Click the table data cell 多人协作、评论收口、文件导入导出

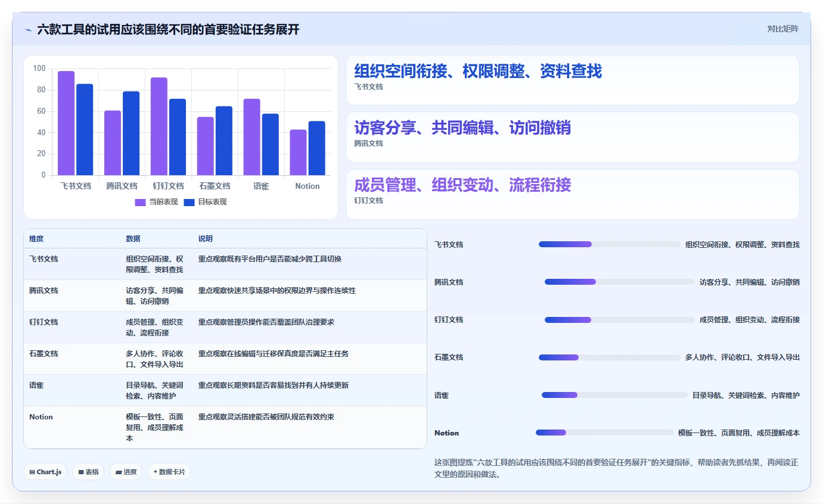155,359
